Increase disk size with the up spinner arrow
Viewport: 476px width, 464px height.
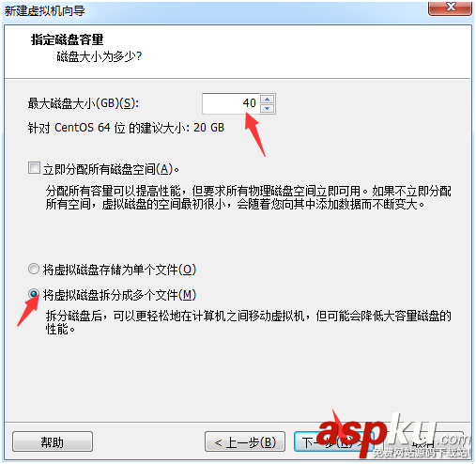pos(267,99)
